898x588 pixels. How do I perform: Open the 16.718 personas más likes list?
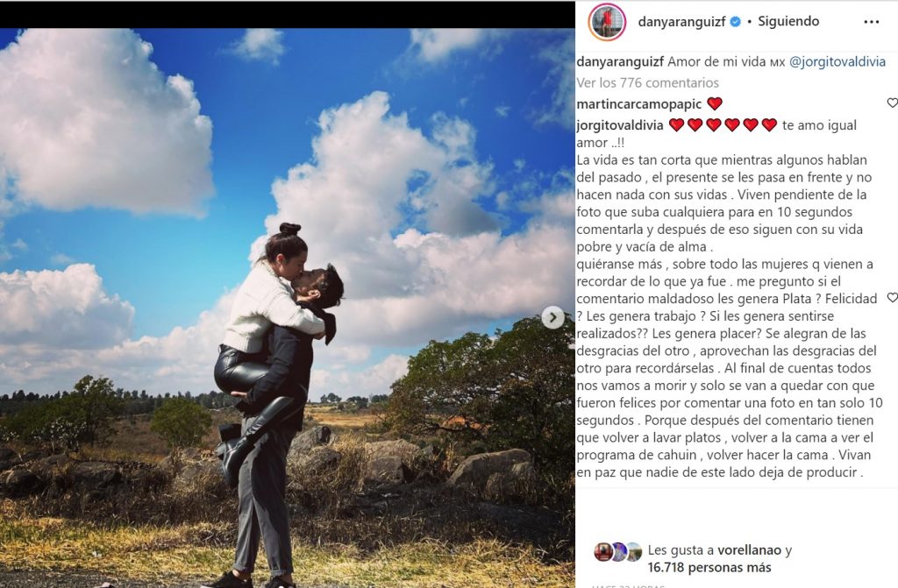coord(709,568)
